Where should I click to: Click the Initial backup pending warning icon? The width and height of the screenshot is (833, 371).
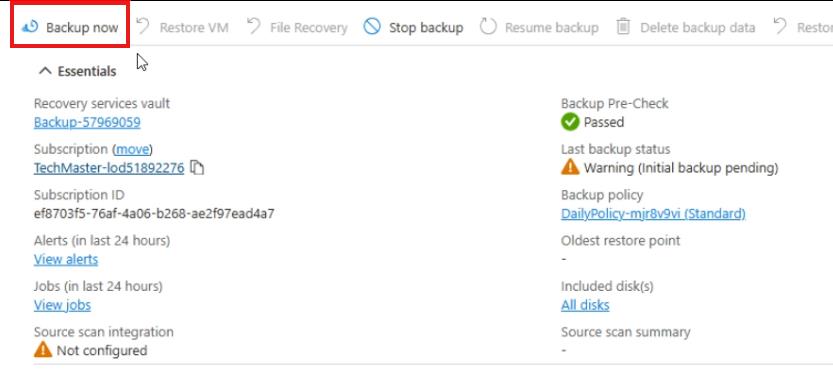click(x=570, y=167)
